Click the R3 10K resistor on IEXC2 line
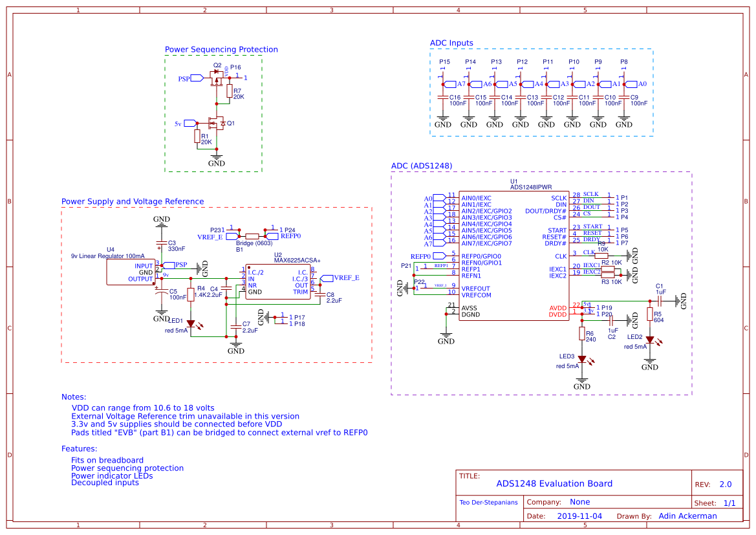 click(x=608, y=275)
